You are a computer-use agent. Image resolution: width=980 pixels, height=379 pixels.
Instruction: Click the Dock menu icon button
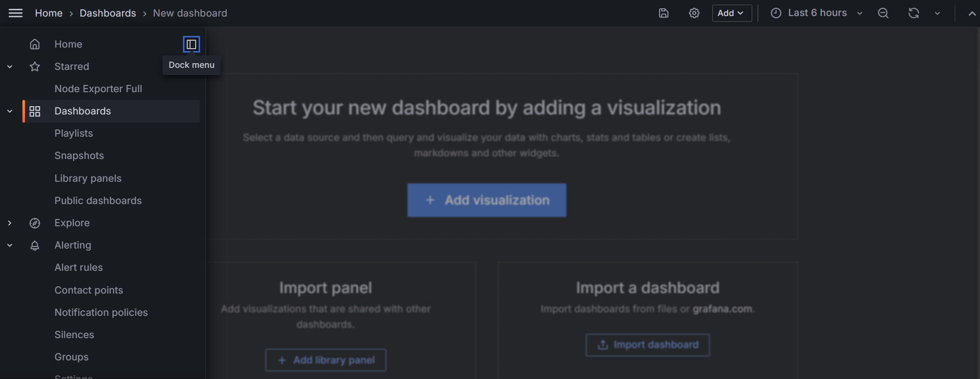pos(191,45)
